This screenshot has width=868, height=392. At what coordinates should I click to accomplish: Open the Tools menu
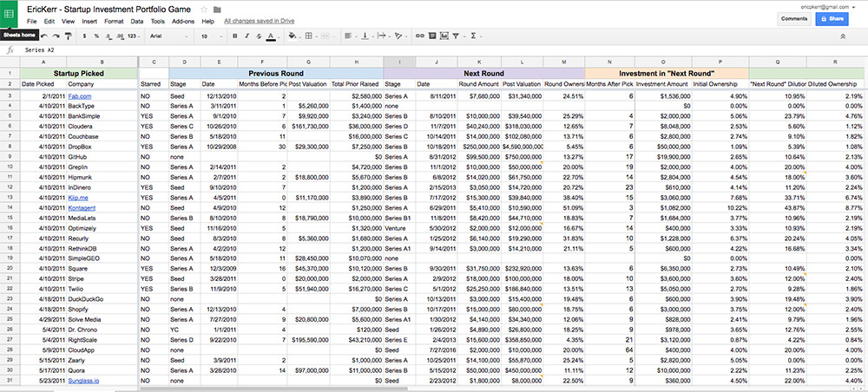[x=158, y=21]
